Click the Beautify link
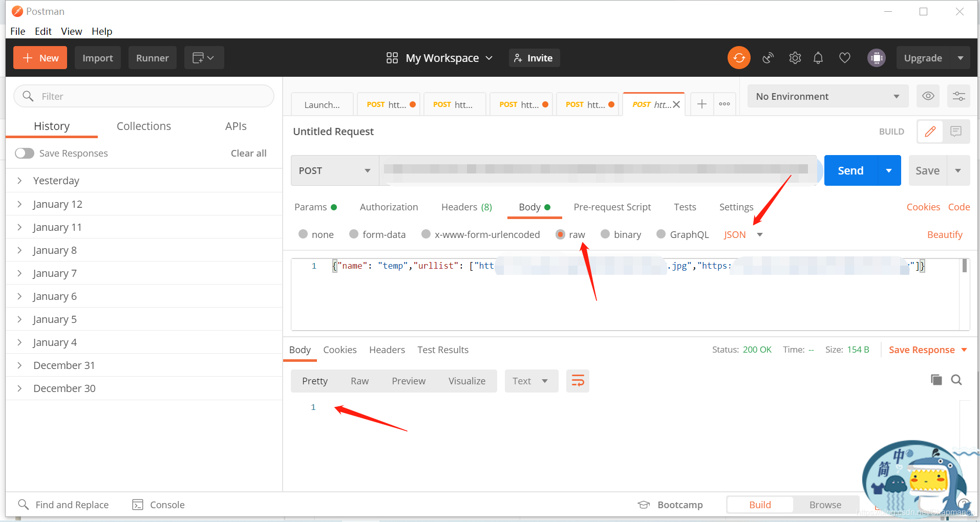This screenshot has width=980, height=522. [945, 234]
